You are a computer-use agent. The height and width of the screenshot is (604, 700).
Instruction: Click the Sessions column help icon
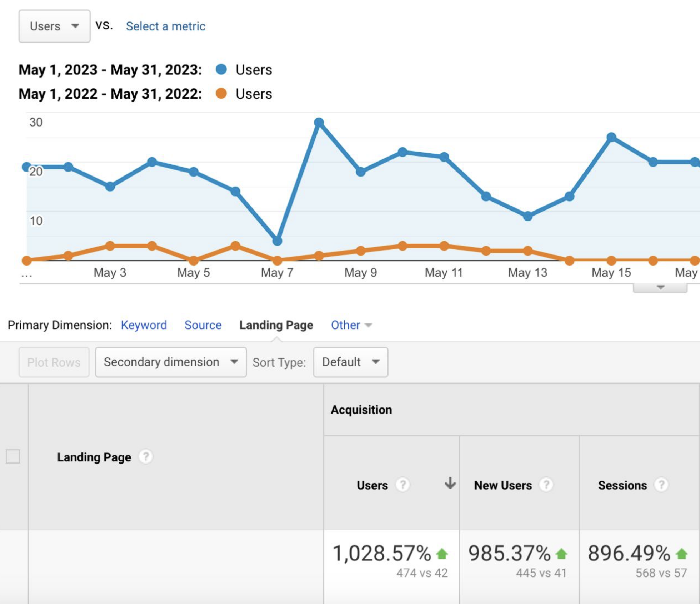661,485
